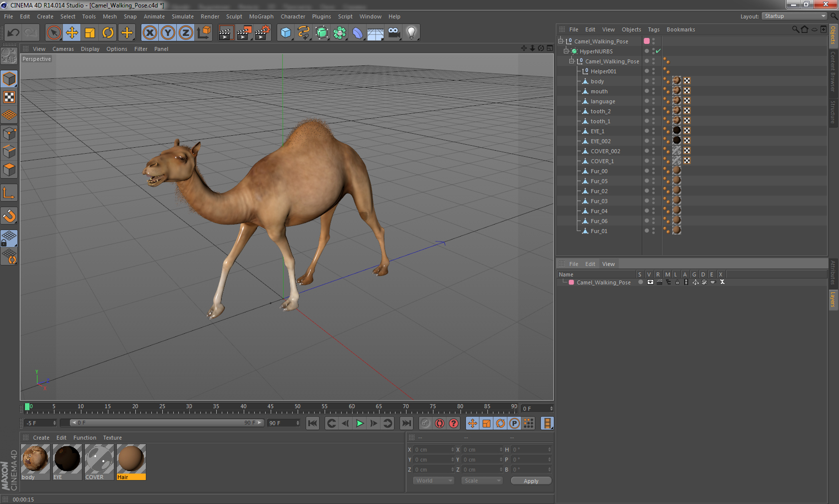Switch to Model mode cube icon
Screen dimensions: 839x504
tap(9, 79)
